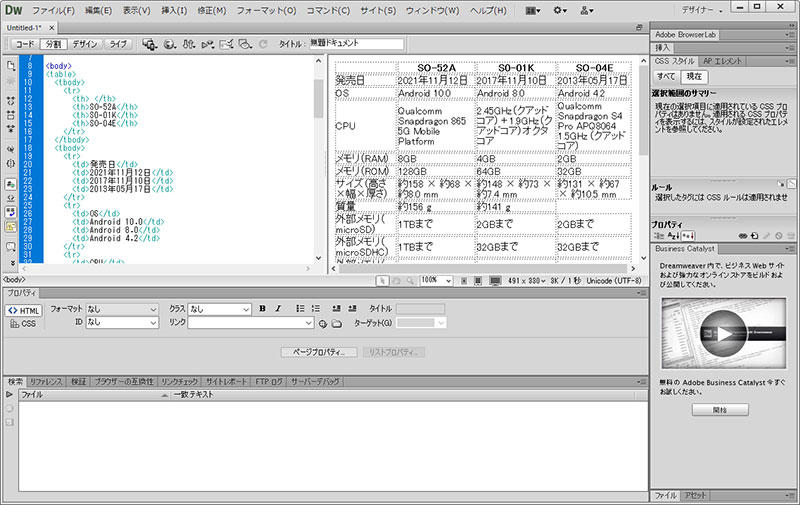Click the W3C validation icon in document toolbar

[207, 45]
